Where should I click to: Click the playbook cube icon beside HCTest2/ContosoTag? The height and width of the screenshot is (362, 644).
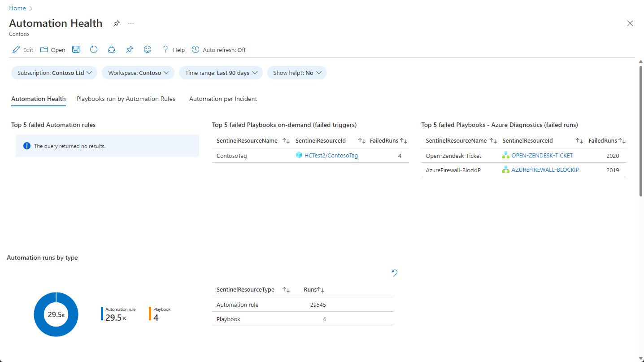pyautogui.click(x=299, y=155)
